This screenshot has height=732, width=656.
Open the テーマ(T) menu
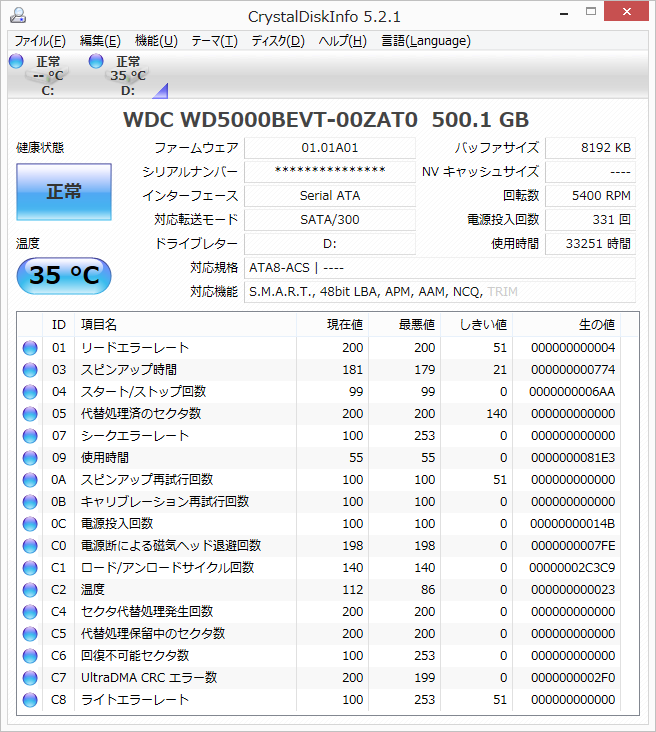click(214, 41)
